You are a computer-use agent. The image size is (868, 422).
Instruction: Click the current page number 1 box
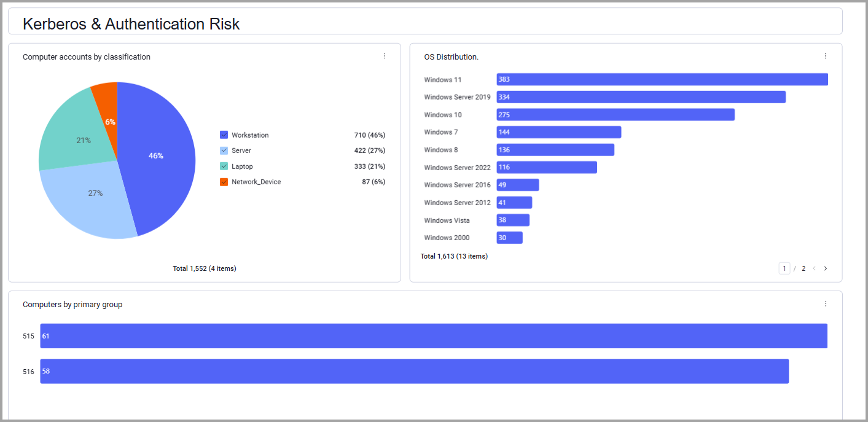784,268
